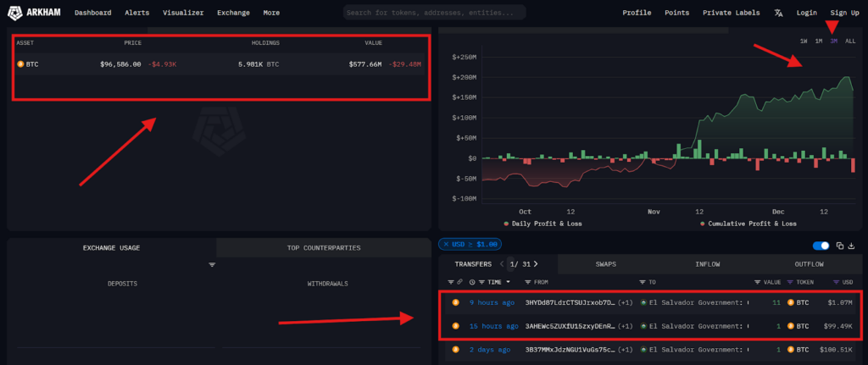Open the More menu in navigation
Viewport: 868px width, 365px height.
click(x=271, y=13)
